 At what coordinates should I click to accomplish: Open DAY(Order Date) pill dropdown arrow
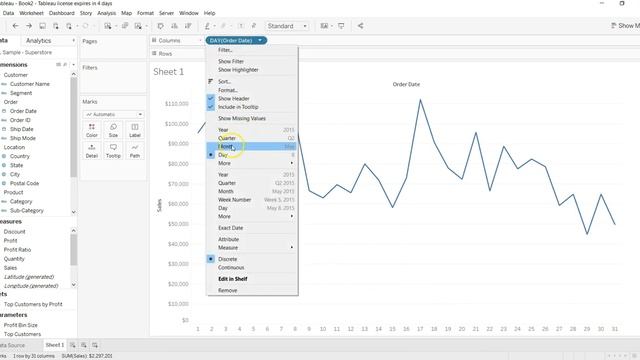(x=260, y=40)
